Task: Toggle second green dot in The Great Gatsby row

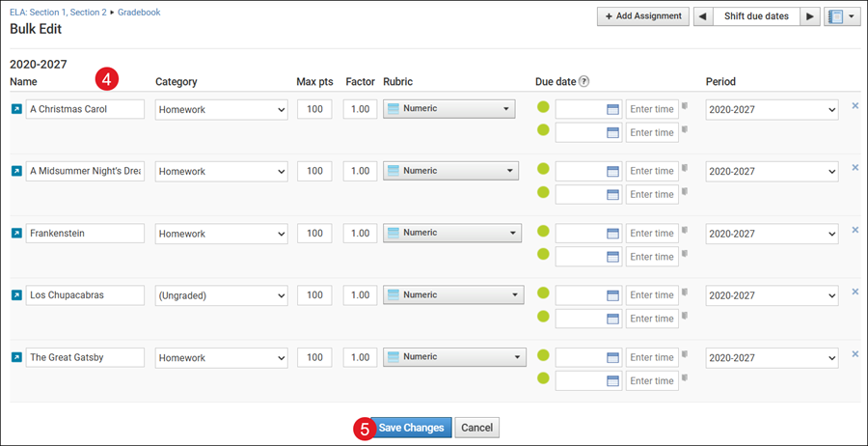Action: point(543,378)
